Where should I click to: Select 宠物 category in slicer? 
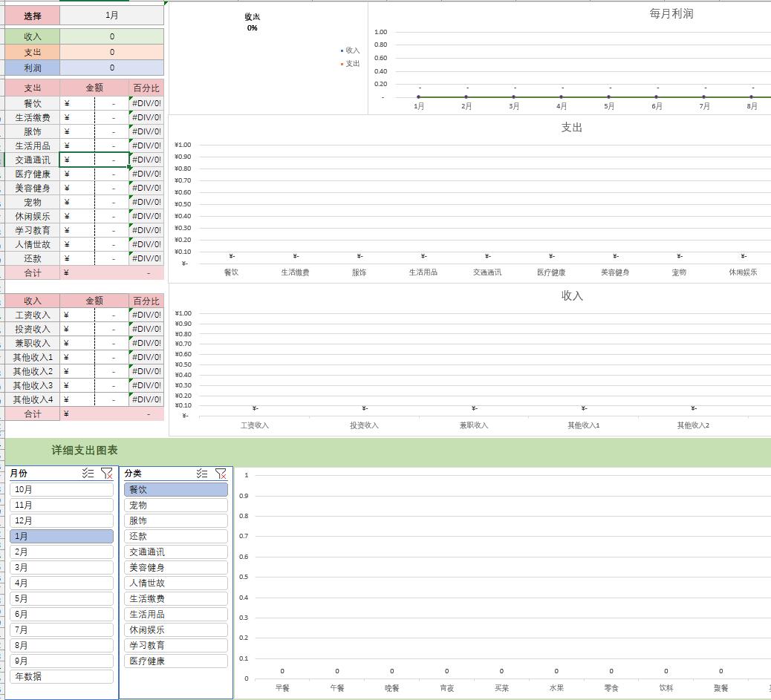(x=175, y=505)
